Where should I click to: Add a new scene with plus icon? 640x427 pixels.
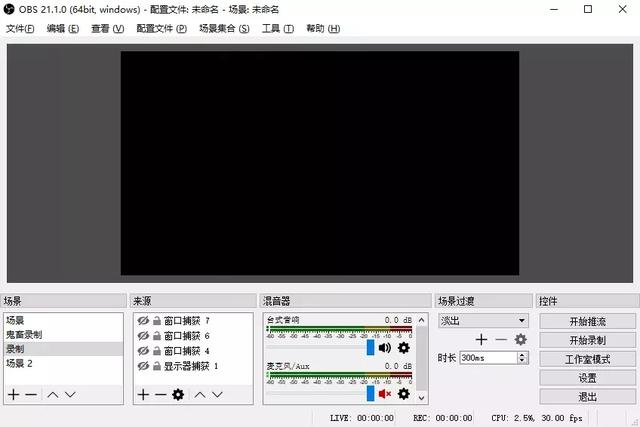click(13, 395)
